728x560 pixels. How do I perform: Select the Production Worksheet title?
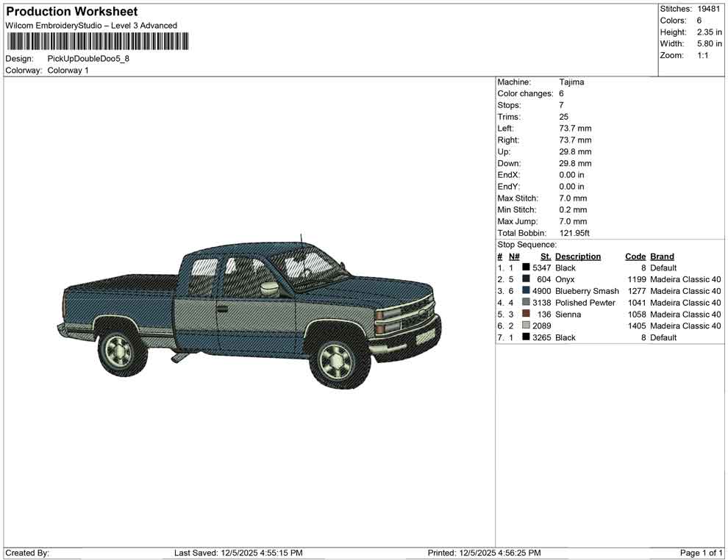click(71, 12)
